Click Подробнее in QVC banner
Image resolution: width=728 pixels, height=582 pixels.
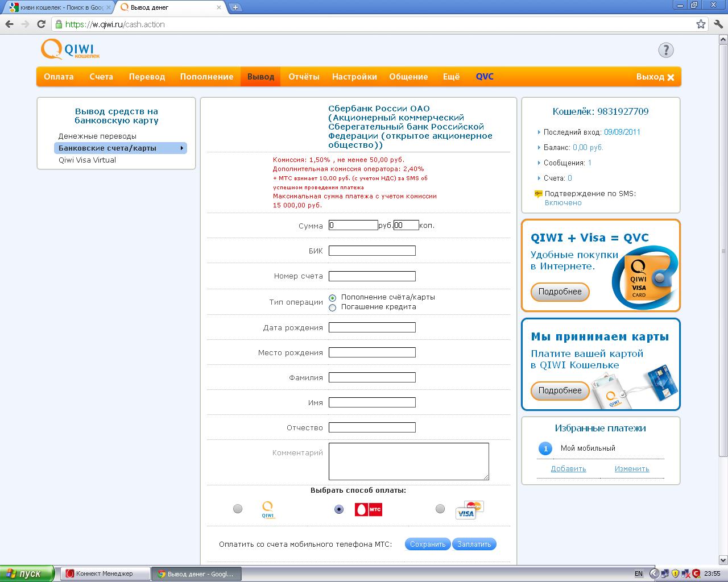560,292
